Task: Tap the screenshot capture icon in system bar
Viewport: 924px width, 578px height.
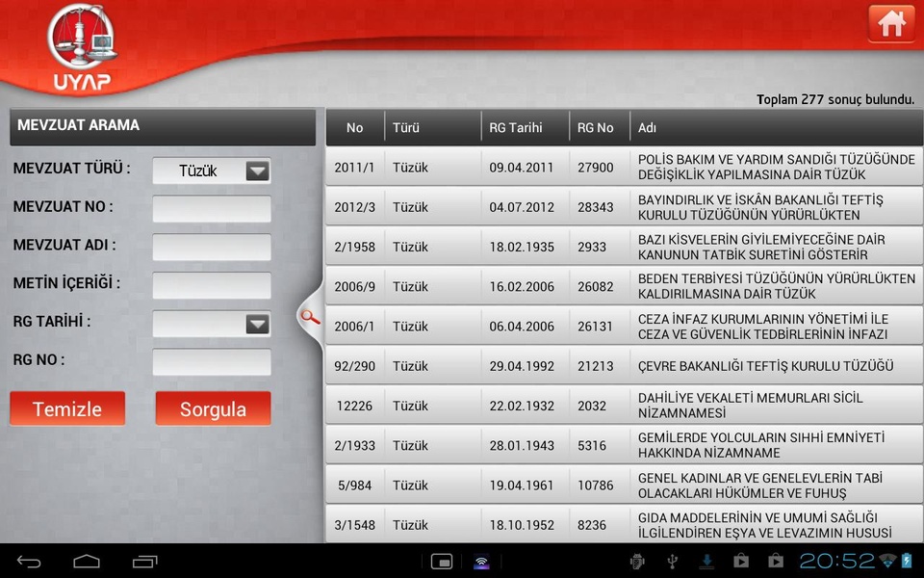Action: click(x=442, y=562)
